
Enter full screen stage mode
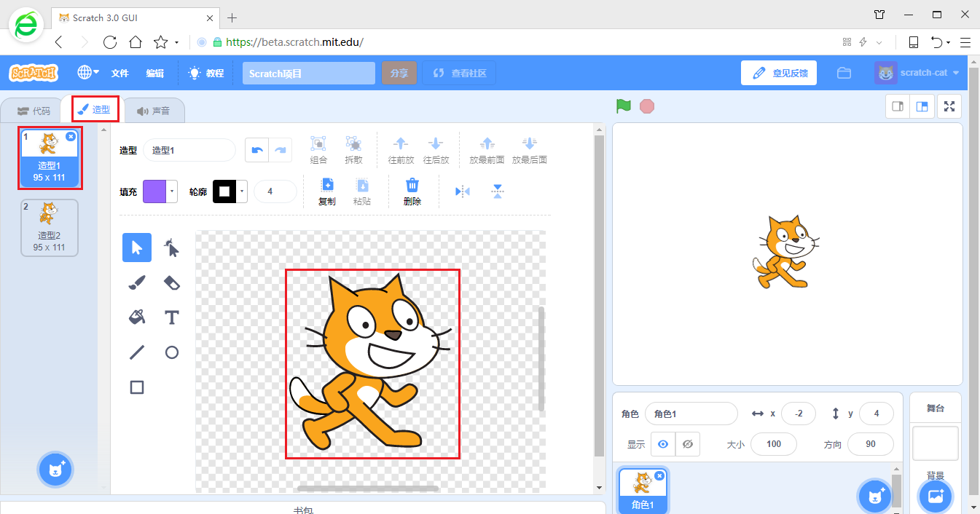[949, 106]
